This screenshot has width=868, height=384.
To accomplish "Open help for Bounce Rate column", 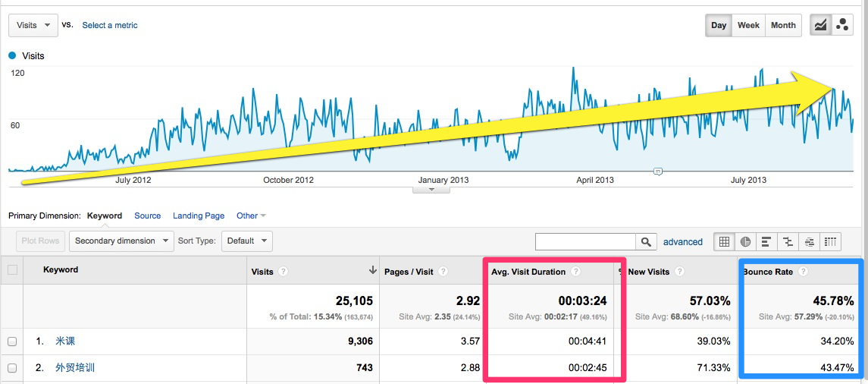I will coord(804,272).
